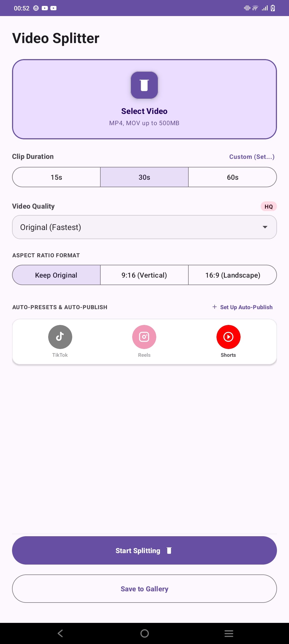Select the 60s clip duration
Viewport: 289px width, 644px height.
tap(233, 177)
